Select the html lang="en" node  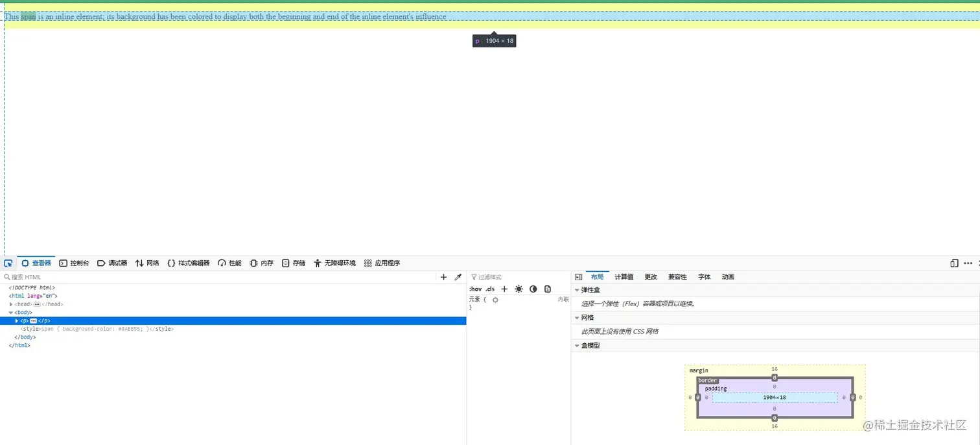33,296
